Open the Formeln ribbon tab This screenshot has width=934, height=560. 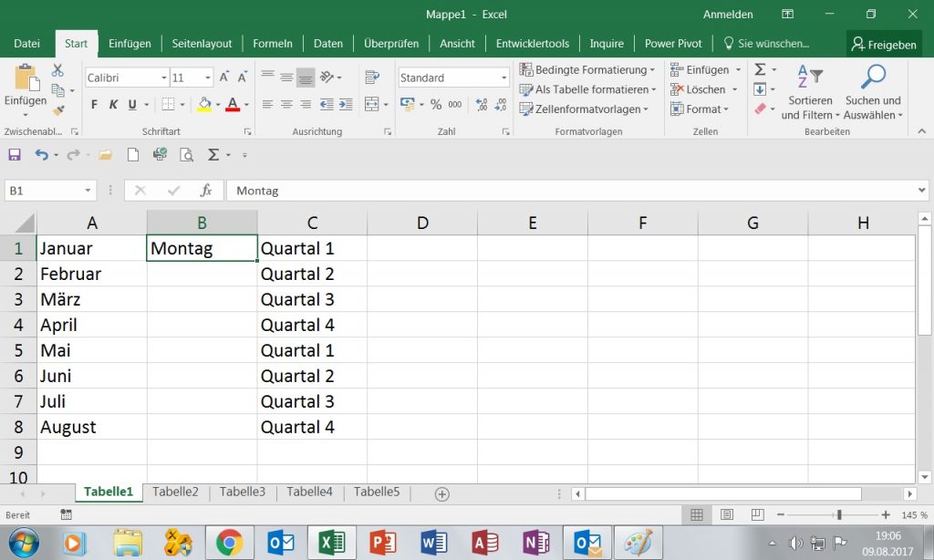pos(273,44)
